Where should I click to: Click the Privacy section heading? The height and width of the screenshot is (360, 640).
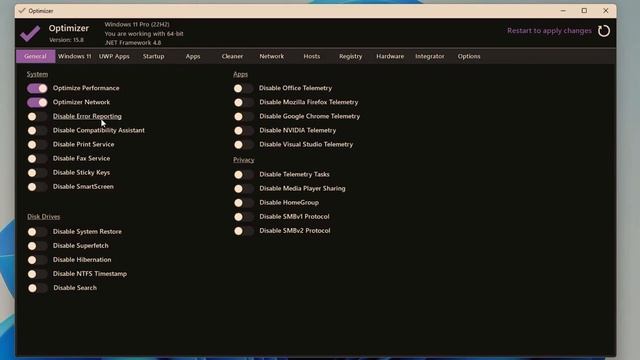pyautogui.click(x=244, y=160)
